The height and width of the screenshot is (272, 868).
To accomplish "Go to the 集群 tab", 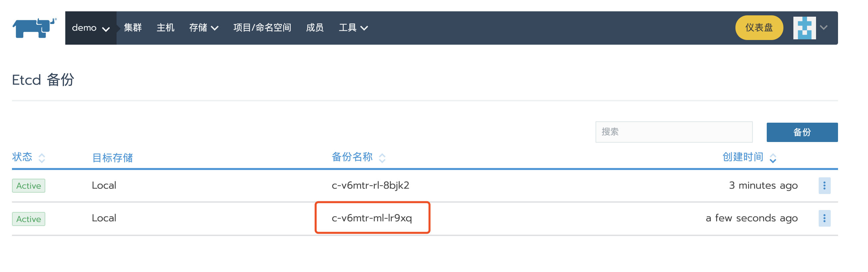I will point(133,28).
